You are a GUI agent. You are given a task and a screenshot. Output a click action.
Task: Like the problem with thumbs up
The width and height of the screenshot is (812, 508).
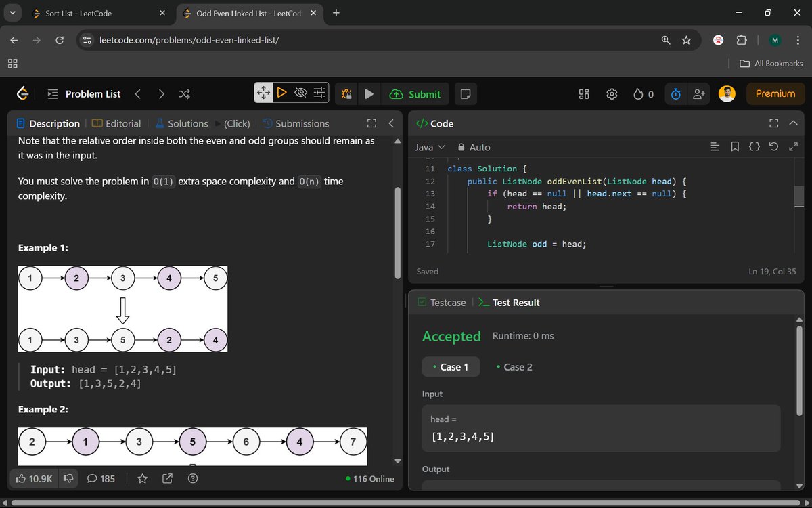pos(34,479)
